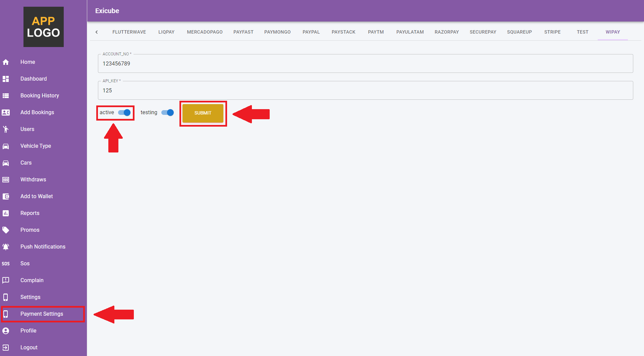Click the back chevron before FLUTTERWAVE
The height and width of the screenshot is (356, 644).
point(97,32)
